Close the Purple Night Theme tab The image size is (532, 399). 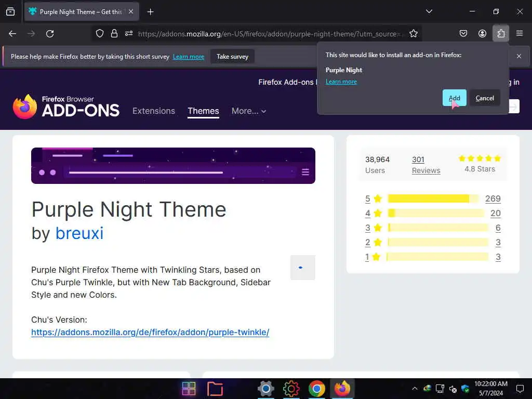(131, 12)
